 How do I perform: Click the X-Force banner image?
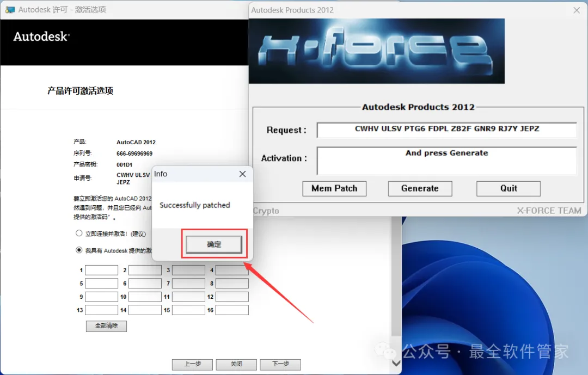click(x=377, y=51)
